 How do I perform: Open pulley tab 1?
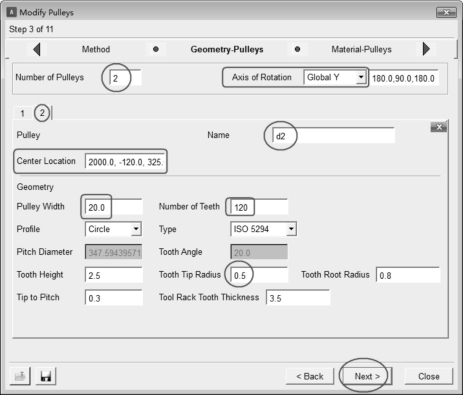(x=22, y=113)
